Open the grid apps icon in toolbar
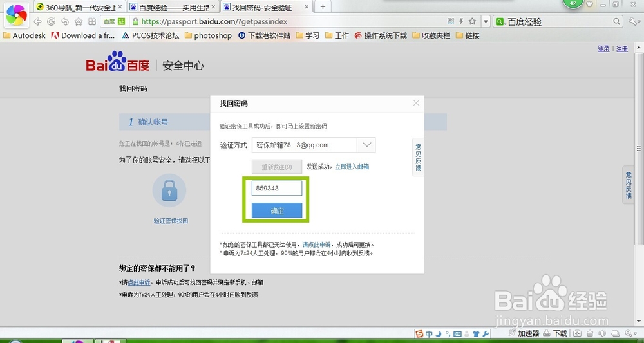644x343 pixels. click(x=92, y=22)
